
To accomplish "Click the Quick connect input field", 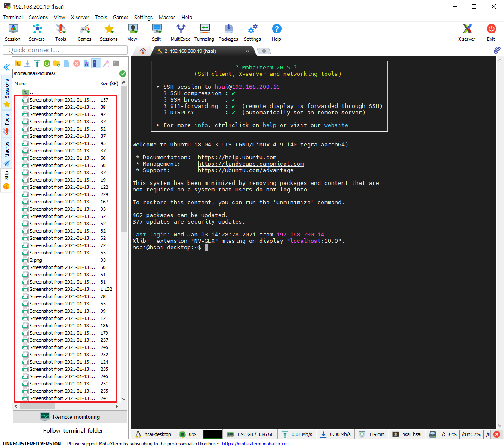I will pos(65,50).
